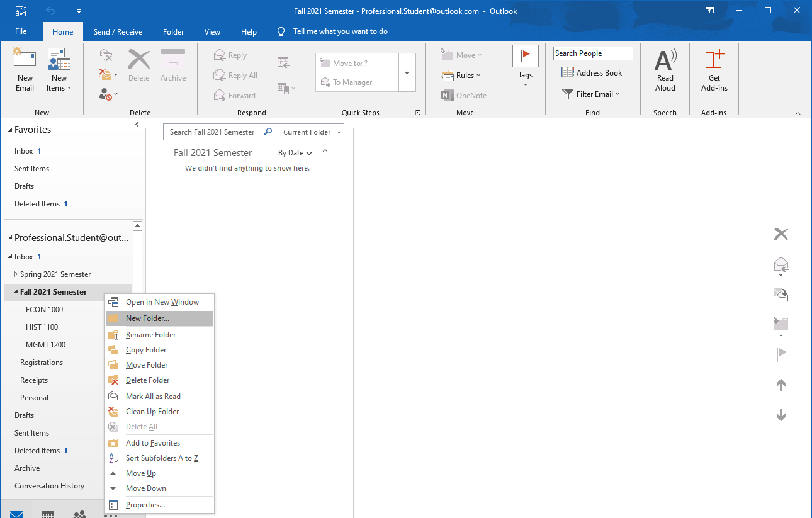Reverse sort order with the arrow icon
The image size is (812, 518).
(x=325, y=153)
